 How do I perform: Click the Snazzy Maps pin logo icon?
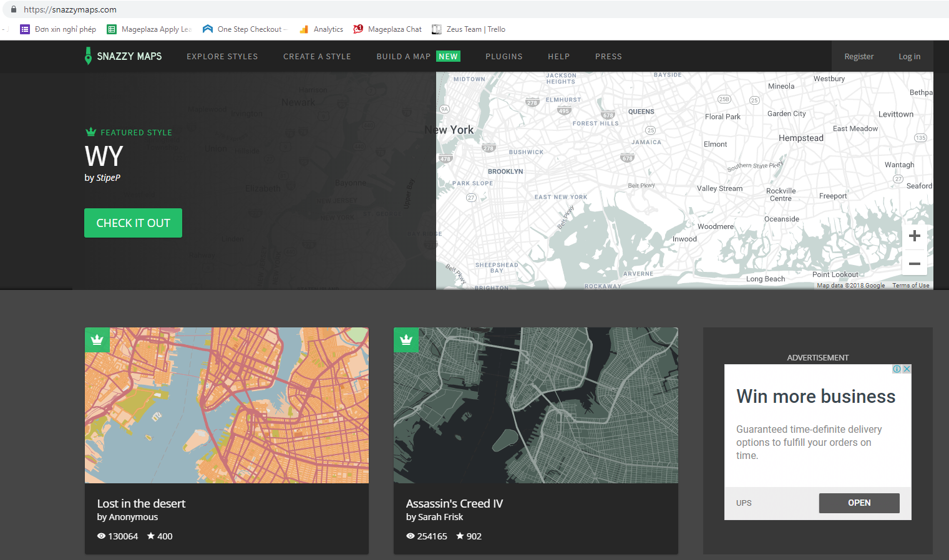[x=88, y=56]
